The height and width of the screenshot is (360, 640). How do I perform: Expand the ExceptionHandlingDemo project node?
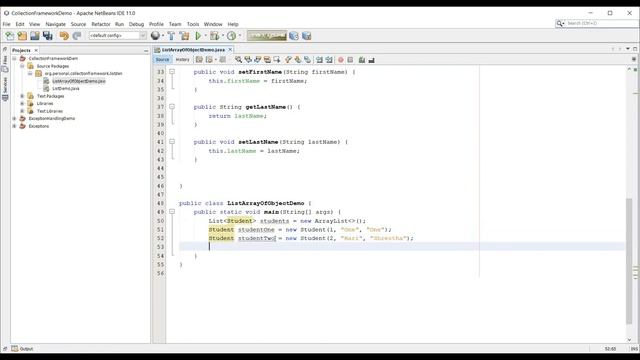15,118
